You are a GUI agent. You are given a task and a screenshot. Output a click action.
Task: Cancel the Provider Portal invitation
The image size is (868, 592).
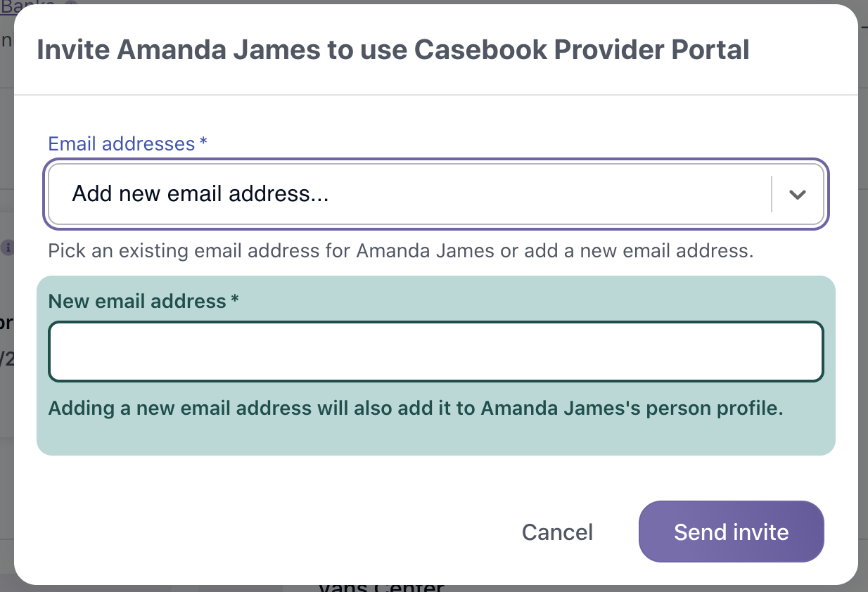pos(557,532)
